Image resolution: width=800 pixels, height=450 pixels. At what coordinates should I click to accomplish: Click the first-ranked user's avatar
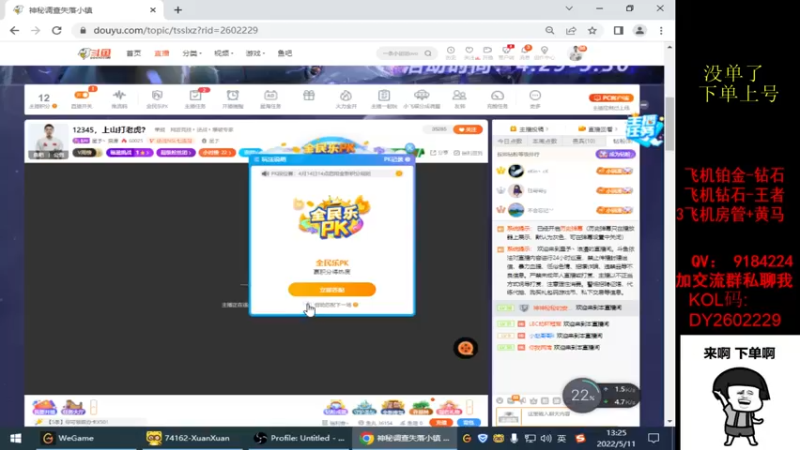click(x=516, y=171)
